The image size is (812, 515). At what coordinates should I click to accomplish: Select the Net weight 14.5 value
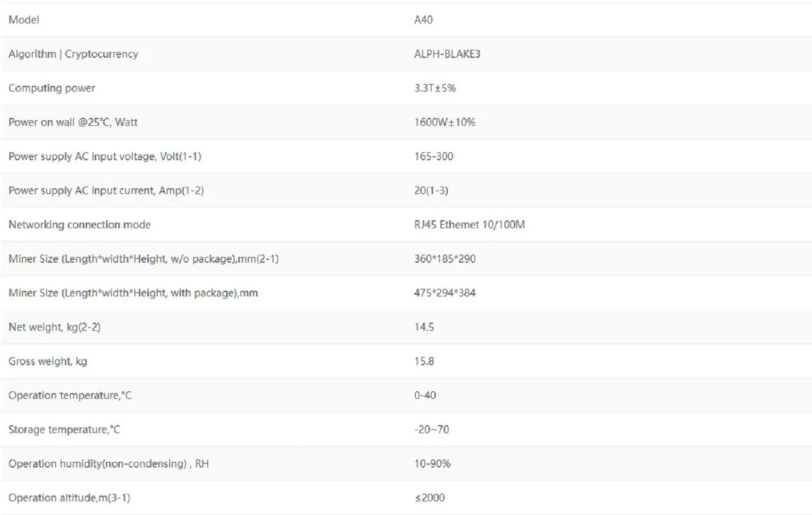[x=424, y=327]
